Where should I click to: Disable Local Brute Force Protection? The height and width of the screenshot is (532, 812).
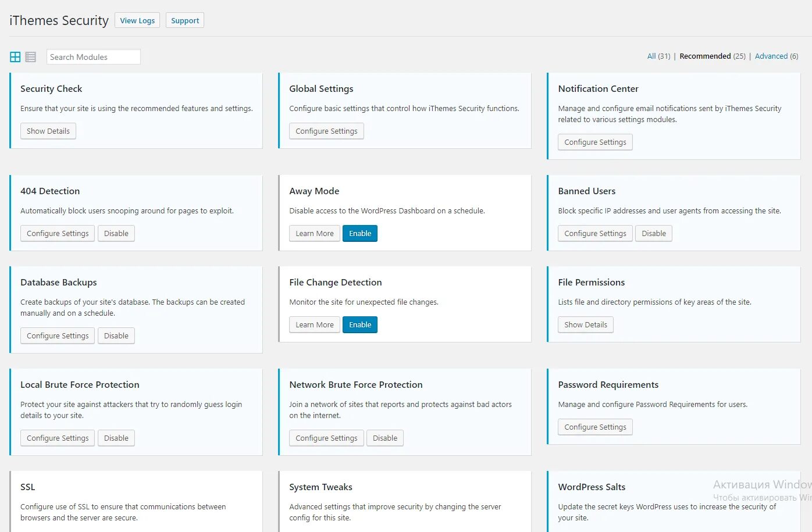[116, 438]
